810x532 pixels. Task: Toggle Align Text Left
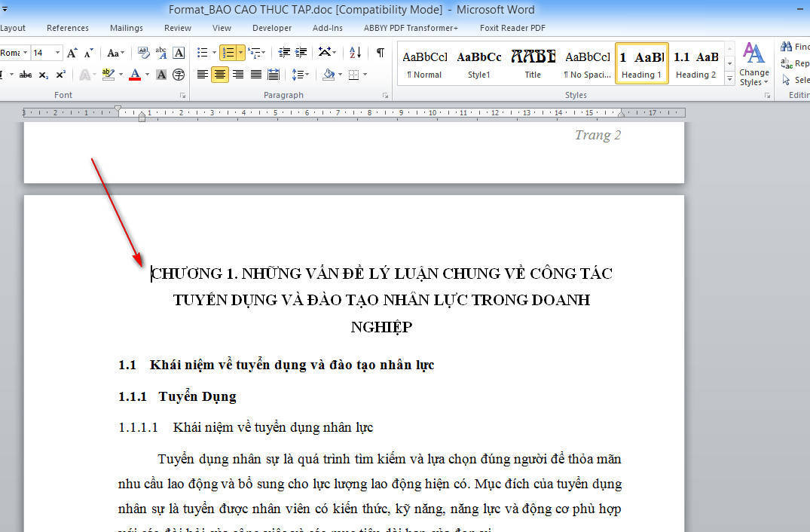pyautogui.click(x=203, y=75)
